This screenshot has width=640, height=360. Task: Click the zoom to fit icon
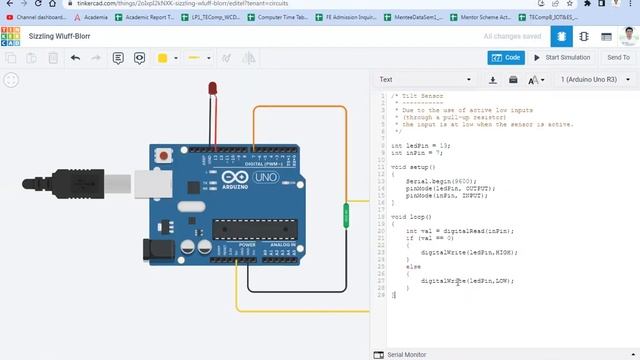coord(11,80)
